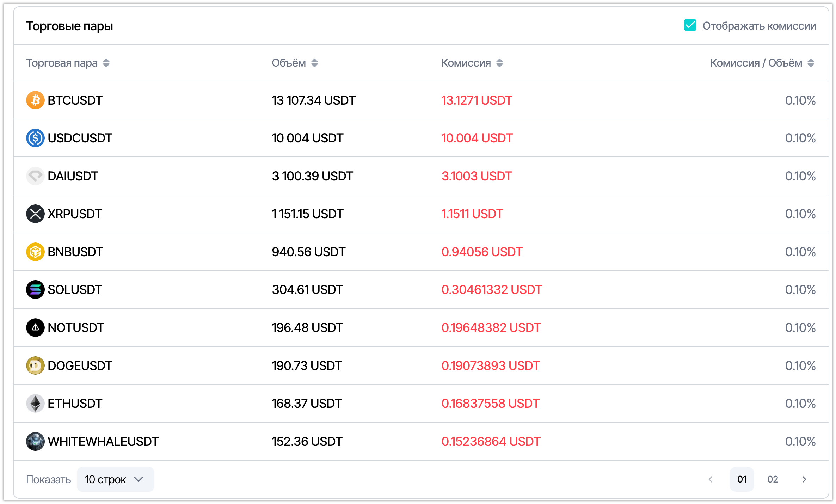Click the NOT coin triangle icon
Image resolution: width=836 pixels, height=504 pixels.
click(x=35, y=327)
